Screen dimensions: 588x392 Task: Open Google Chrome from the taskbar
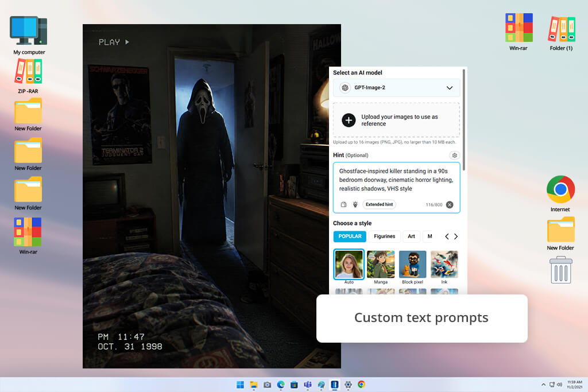pyautogui.click(x=362, y=385)
